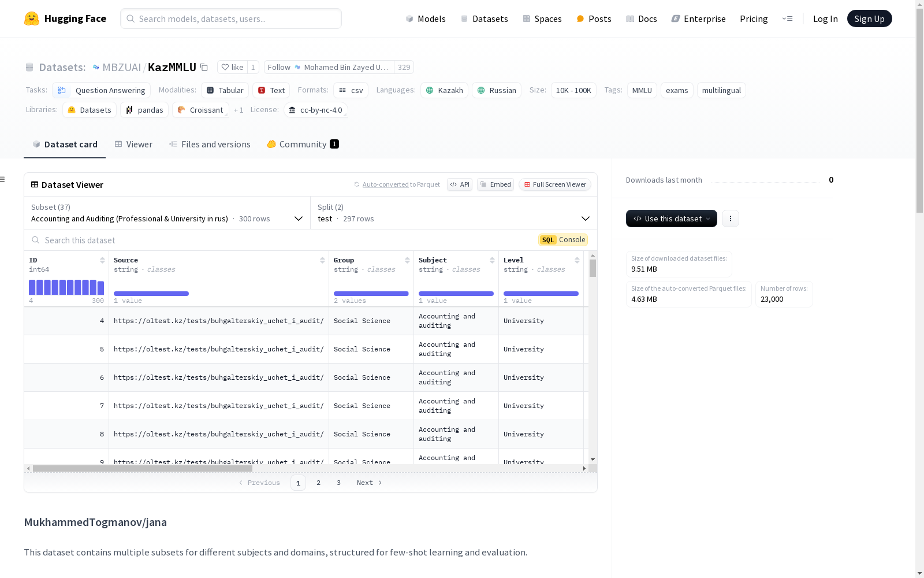Screen dimensions: 924x578
Task: Expand the Subset selector dropdown
Action: point(167,213)
